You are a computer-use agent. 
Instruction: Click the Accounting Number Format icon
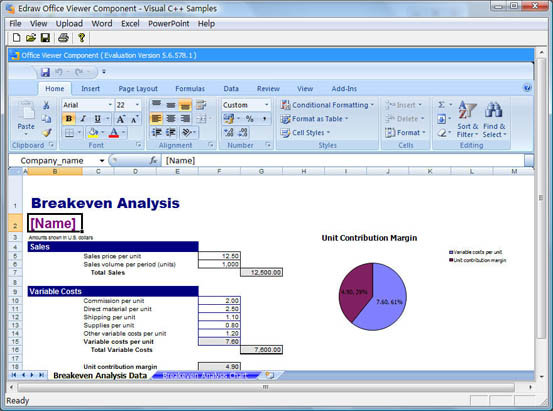pos(229,119)
